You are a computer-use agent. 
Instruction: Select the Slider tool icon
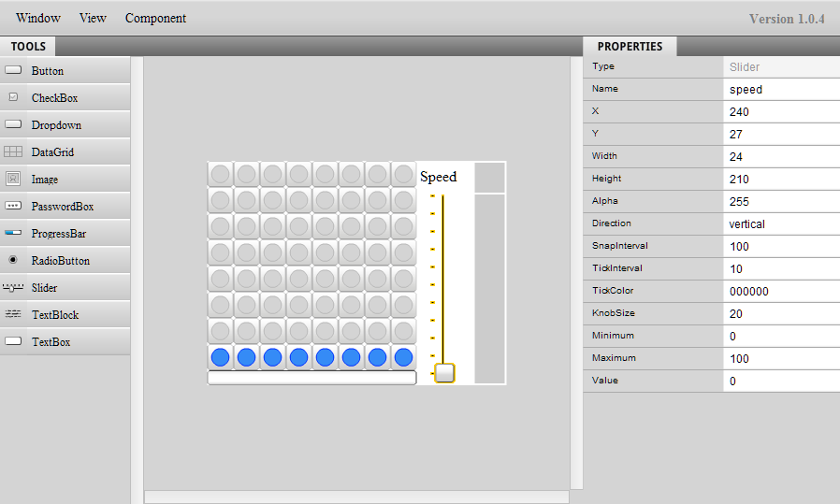point(13,288)
